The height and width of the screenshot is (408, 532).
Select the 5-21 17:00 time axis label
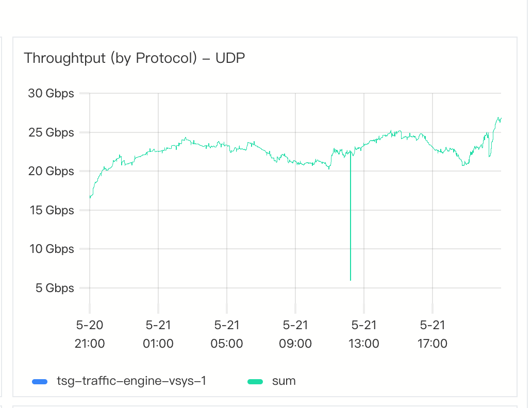pyautogui.click(x=433, y=334)
